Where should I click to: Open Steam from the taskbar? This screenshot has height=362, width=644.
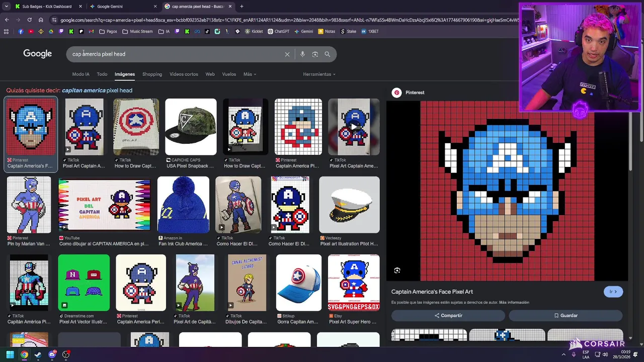(38, 354)
